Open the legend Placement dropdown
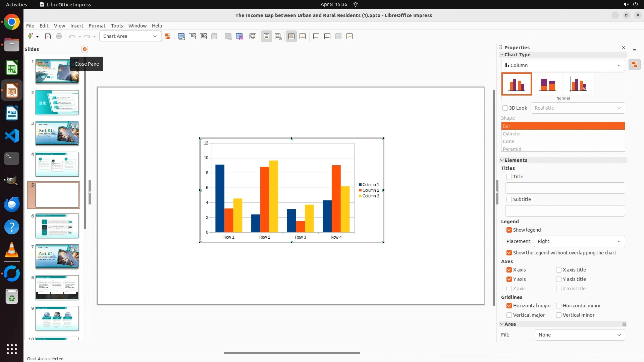This screenshot has width=644, height=362. [x=579, y=241]
